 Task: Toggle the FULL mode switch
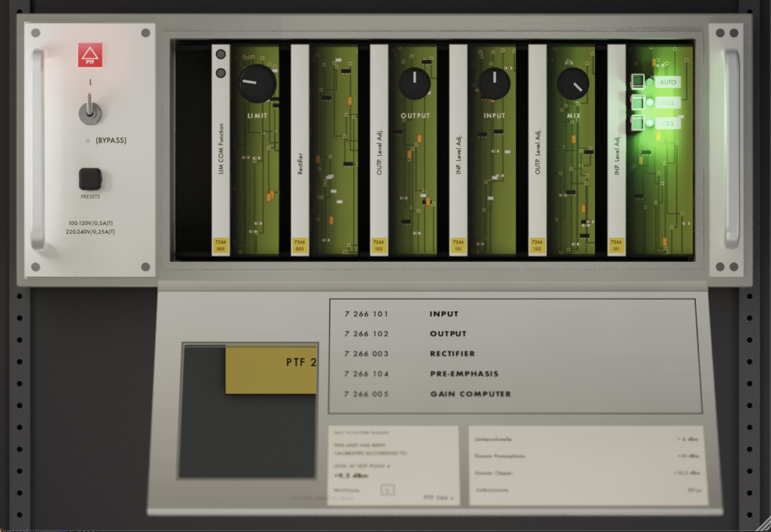click(x=638, y=102)
